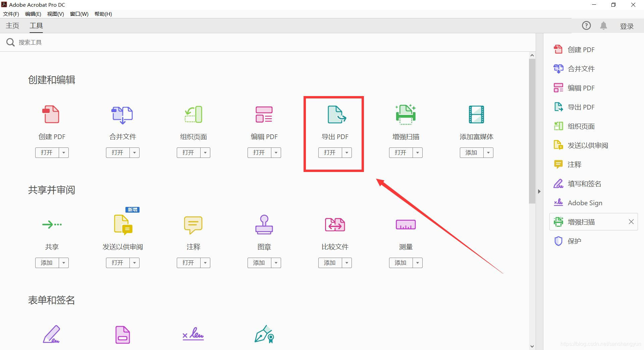Viewport: 644px width, 350px height.
Task: Expand dropdown arrow next to 合并文件 打开
Action: (x=135, y=152)
